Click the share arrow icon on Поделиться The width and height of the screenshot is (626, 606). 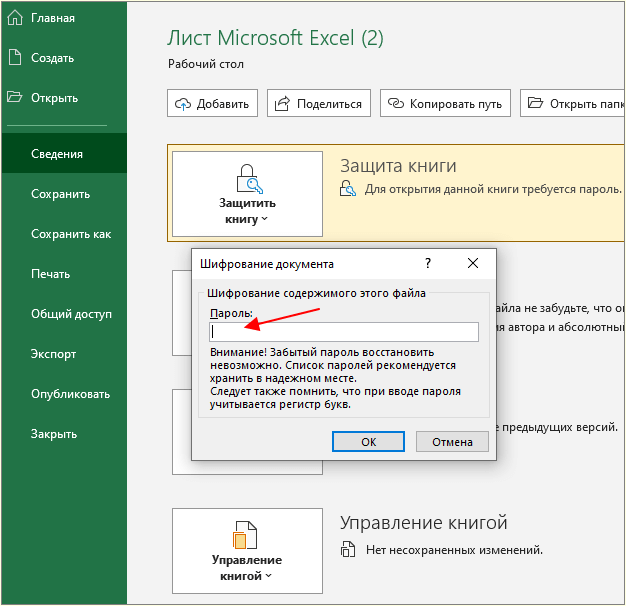tap(282, 104)
